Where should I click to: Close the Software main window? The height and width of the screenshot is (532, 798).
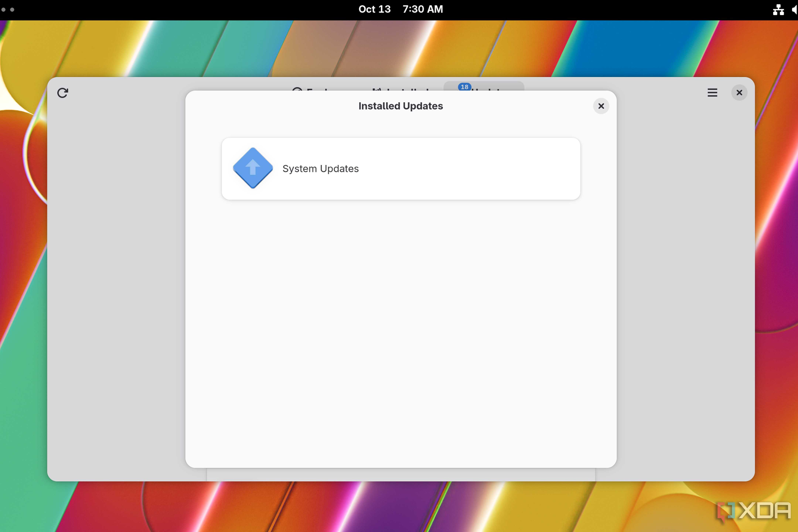pyautogui.click(x=739, y=93)
